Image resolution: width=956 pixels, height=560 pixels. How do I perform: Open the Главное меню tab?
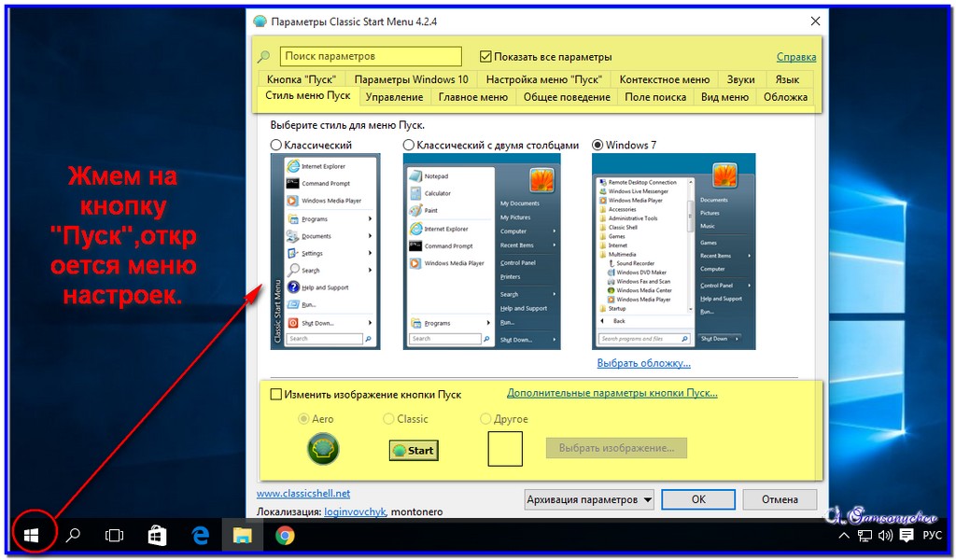click(x=473, y=97)
